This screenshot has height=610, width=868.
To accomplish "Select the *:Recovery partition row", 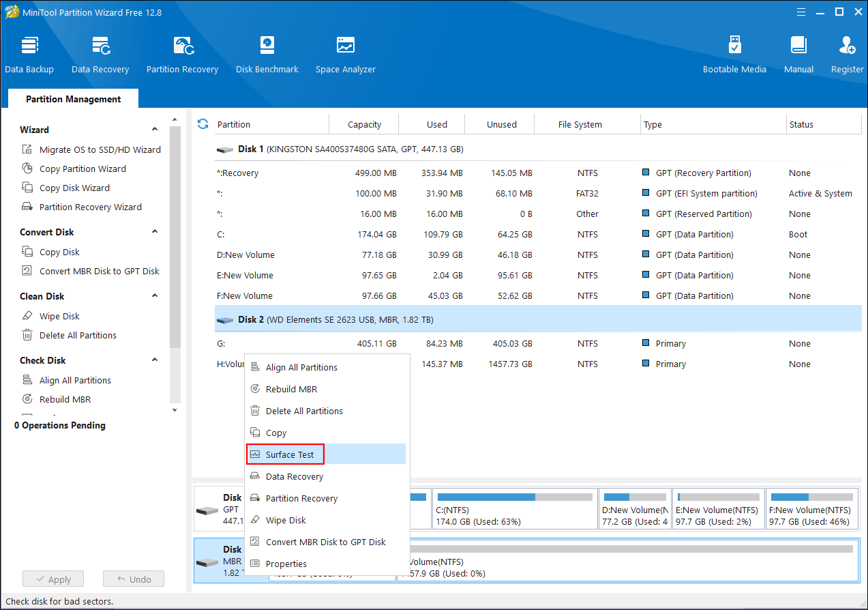I will (538, 173).
